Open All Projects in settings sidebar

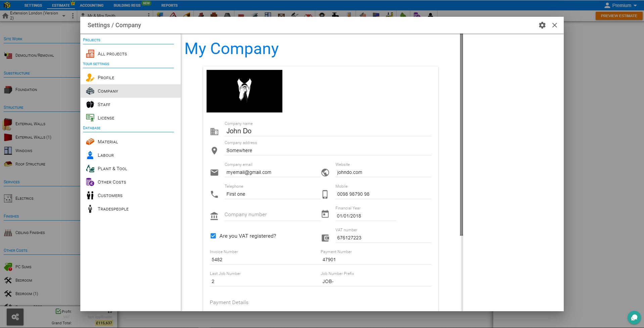click(130, 54)
